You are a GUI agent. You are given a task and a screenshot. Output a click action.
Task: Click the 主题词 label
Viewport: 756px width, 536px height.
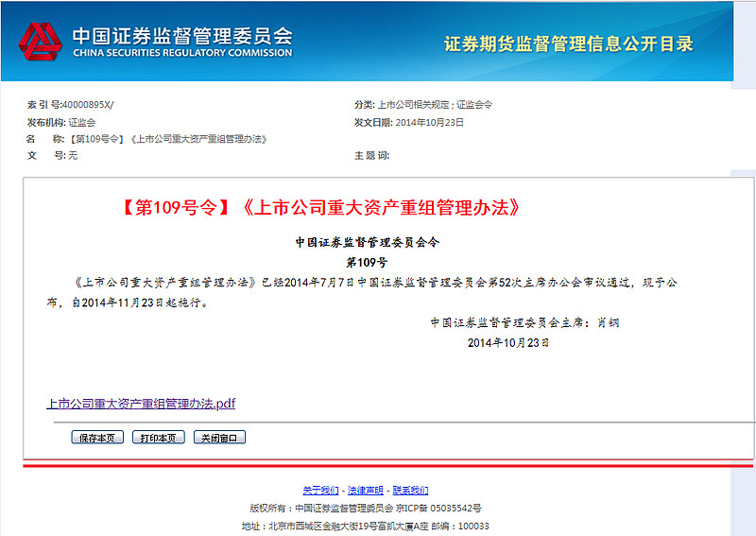pyautogui.click(x=371, y=155)
